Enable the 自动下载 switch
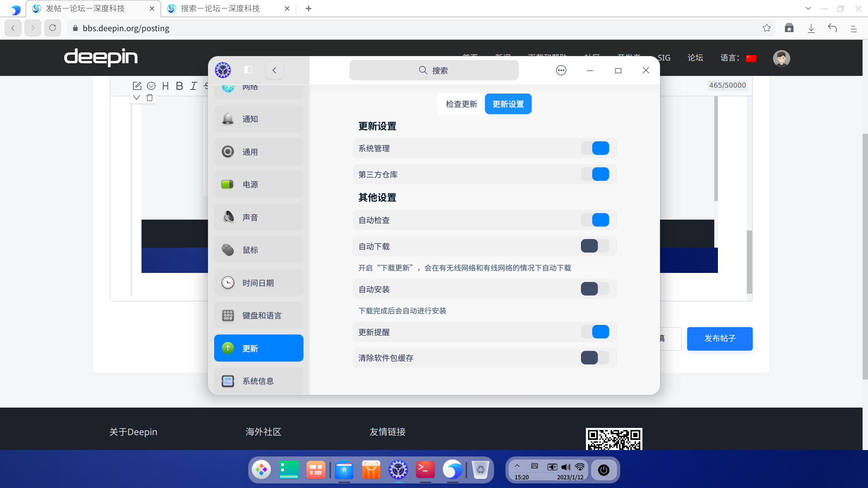 tap(595, 246)
